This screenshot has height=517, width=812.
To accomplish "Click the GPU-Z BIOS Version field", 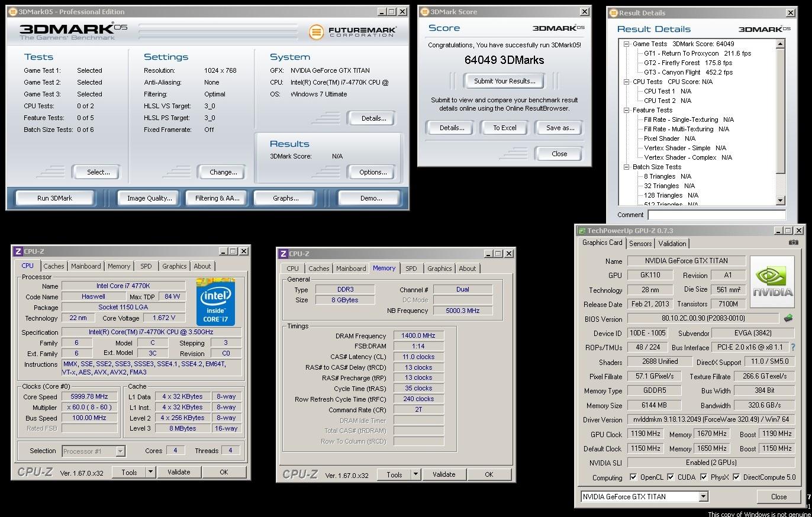I will [x=703, y=318].
